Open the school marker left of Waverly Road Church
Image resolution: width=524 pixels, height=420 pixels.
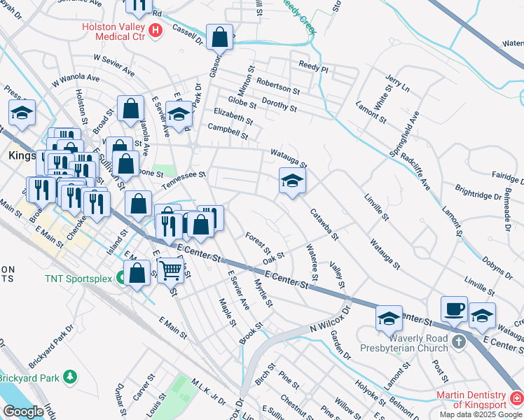click(389, 320)
